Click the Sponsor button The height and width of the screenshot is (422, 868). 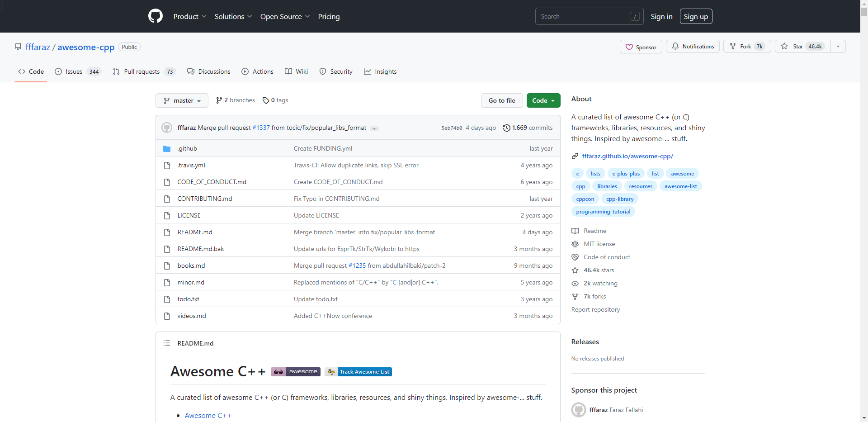[641, 47]
